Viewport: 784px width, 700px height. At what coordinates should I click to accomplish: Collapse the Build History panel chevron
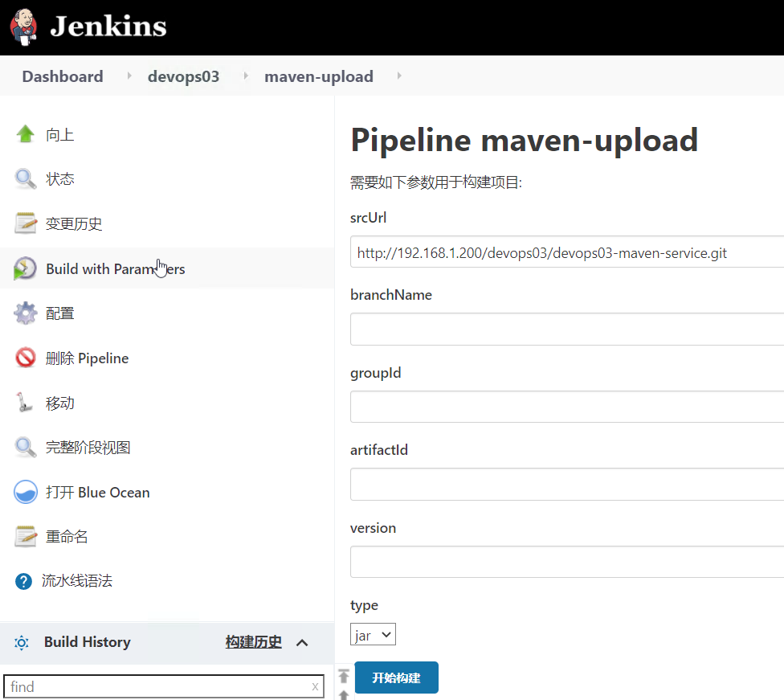point(302,643)
